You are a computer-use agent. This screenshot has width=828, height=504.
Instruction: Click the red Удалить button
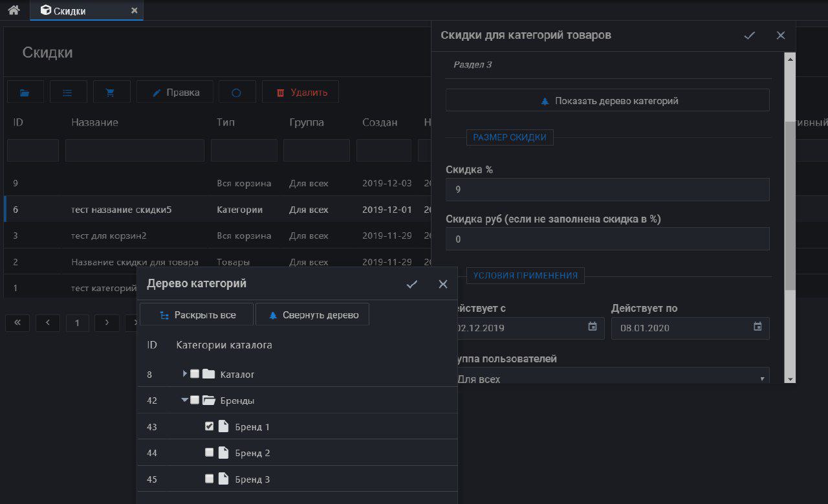pos(300,92)
